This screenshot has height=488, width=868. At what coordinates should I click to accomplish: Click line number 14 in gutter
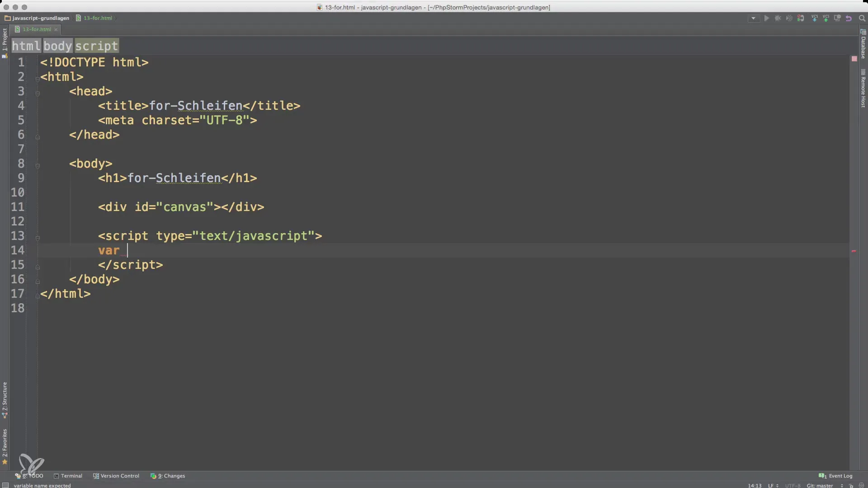(x=18, y=250)
